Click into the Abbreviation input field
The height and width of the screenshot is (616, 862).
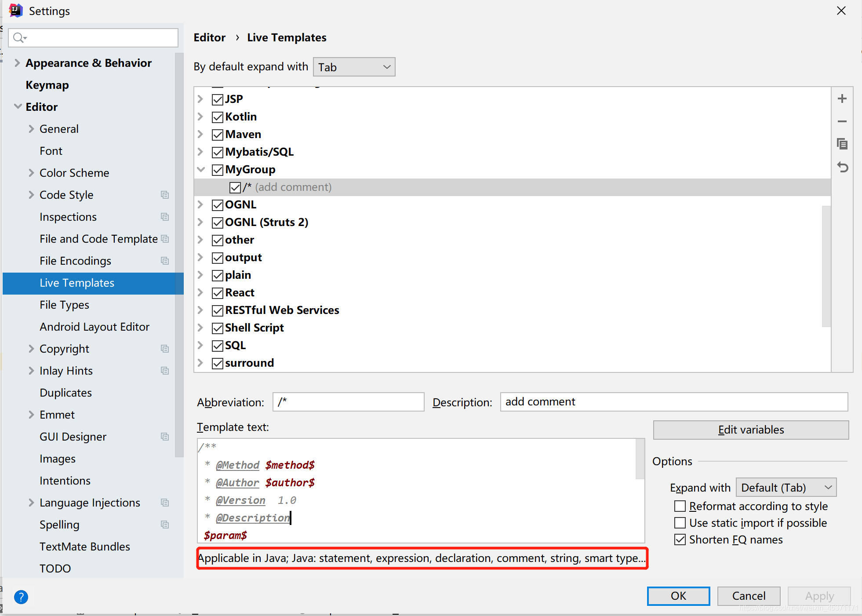click(348, 402)
